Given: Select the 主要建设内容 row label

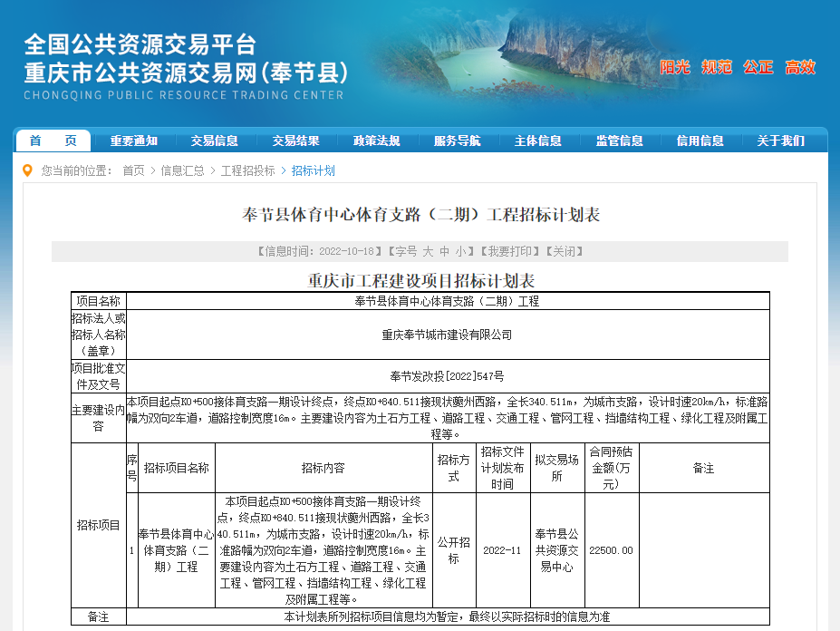Looking at the screenshot, I should click(x=98, y=418).
